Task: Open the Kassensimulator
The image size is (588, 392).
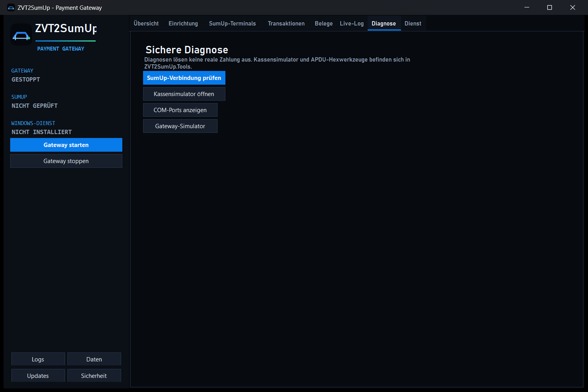Action: click(184, 94)
